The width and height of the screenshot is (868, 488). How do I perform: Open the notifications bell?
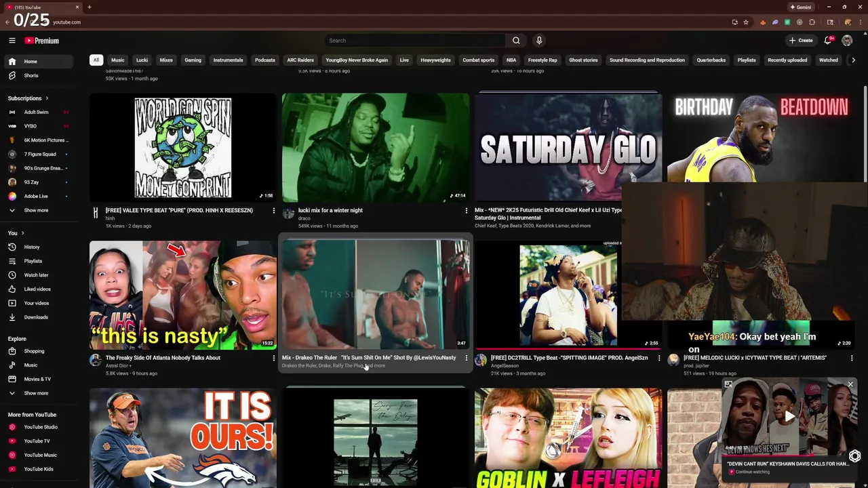tap(828, 41)
